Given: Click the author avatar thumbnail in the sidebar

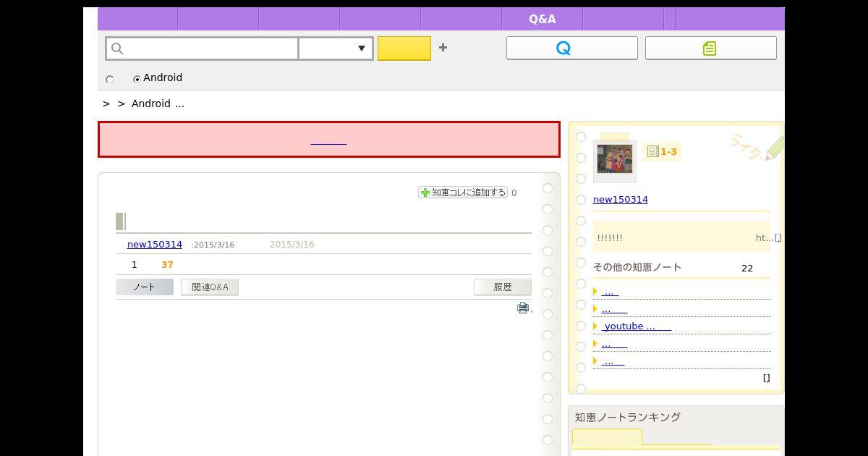Looking at the screenshot, I should 615,159.
